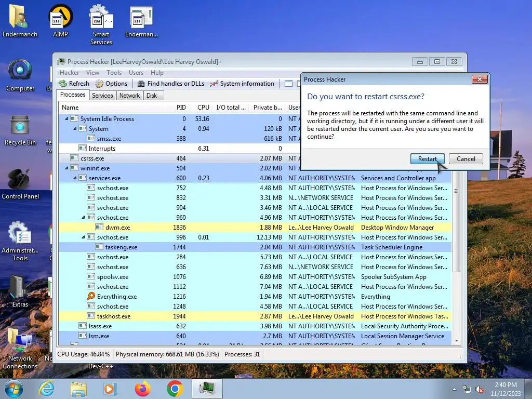
Task: Collapse the wininit.exe tree node
Action: pyautogui.click(x=66, y=168)
